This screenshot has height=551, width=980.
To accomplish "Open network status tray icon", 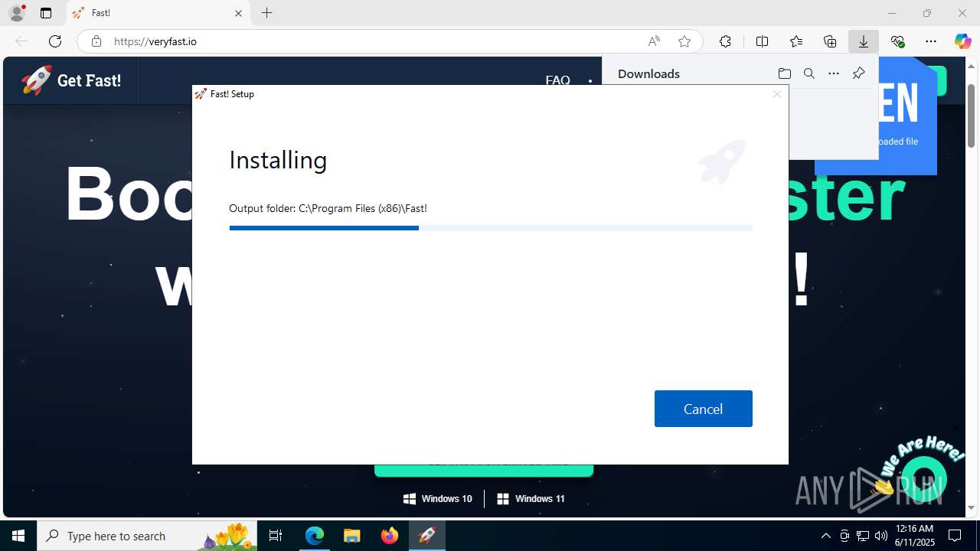I will click(x=863, y=536).
